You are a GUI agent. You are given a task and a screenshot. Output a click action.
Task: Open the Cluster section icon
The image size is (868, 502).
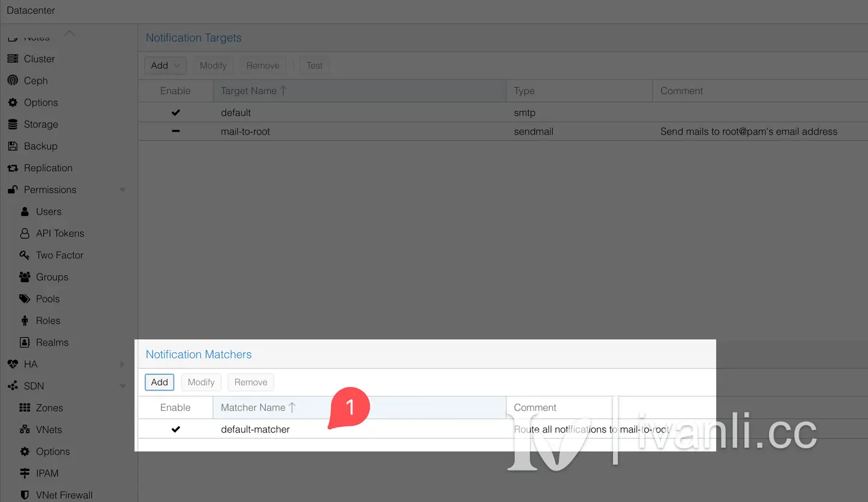tap(13, 59)
